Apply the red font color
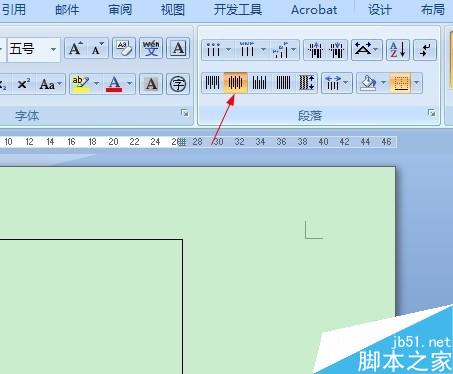The image size is (453, 374). tap(114, 84)
